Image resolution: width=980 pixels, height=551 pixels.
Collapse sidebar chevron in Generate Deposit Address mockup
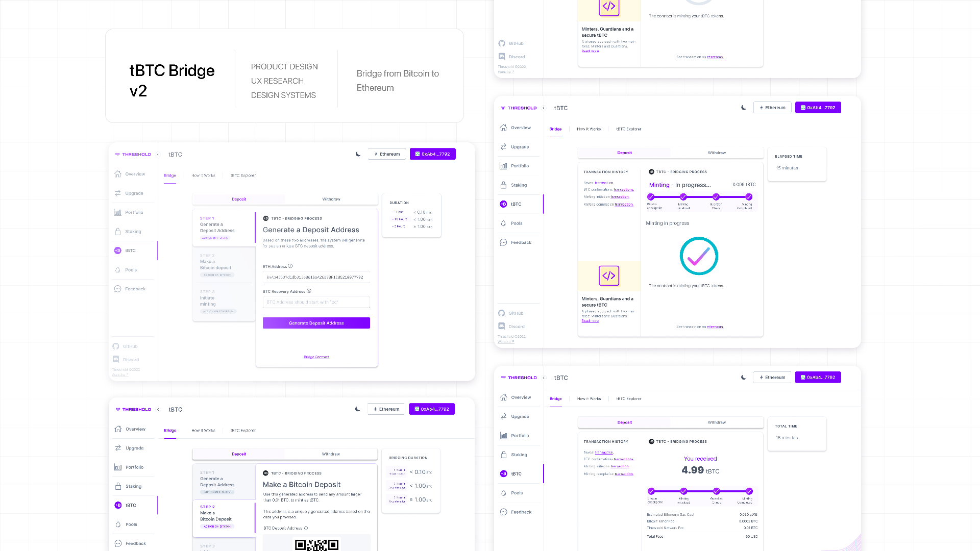tap(158, 155)
